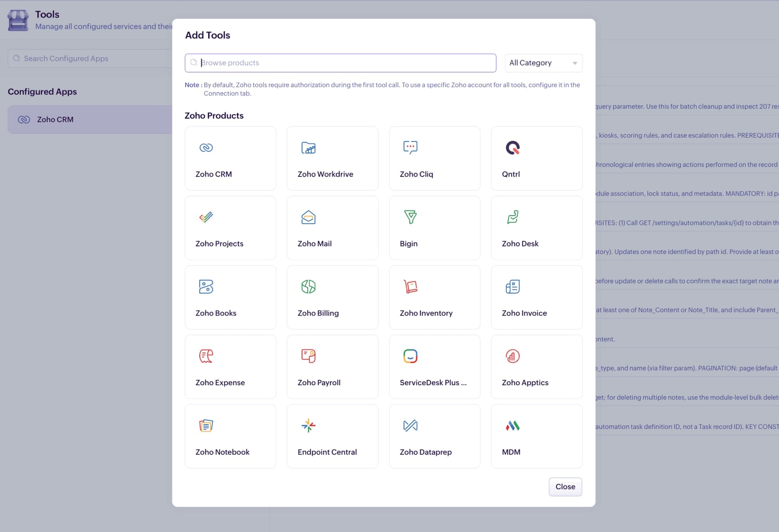
Task: Close the Add Tools dialog
Action: (x=565, y=487)
